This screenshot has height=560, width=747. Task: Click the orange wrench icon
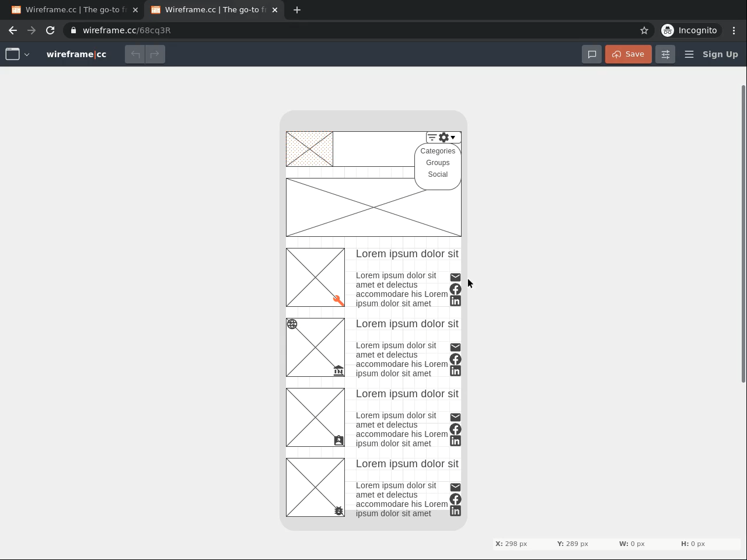(x=338, y=300)
